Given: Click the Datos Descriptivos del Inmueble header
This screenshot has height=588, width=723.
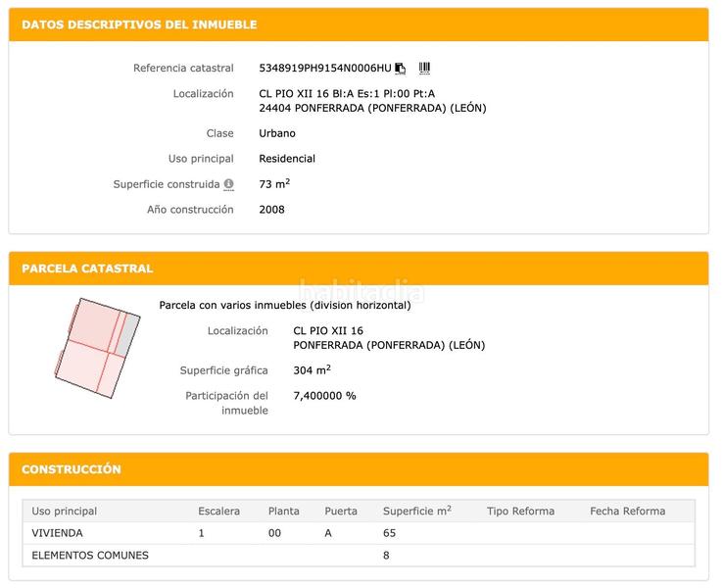Looking at the screenshot, I should click(x=139, y=24).
